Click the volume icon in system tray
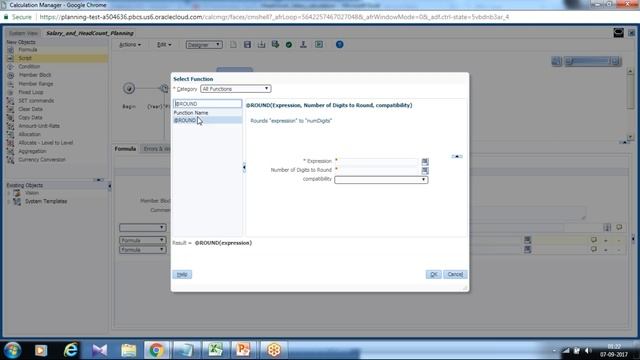Screen dimensions: 640x360 [588, 351]
